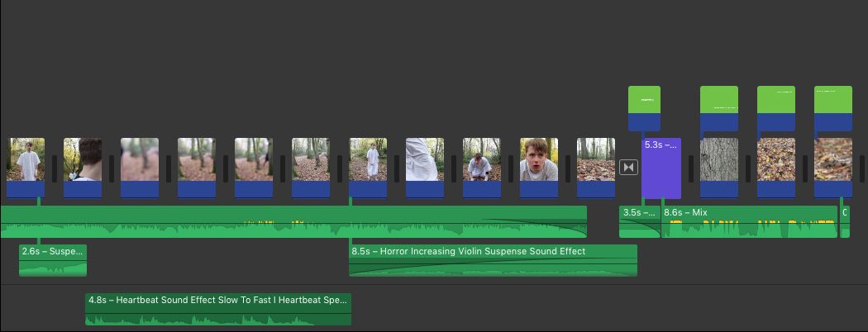Click the cross-dissolve transition icon
Screen dimensions: 868x332
point(628,167)
